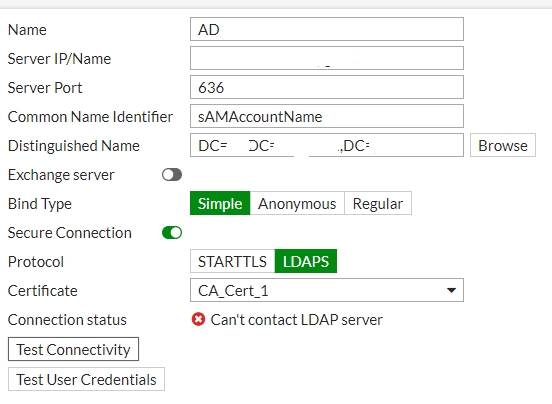552x404 pixels.
Task: Browse for the Distinguished Name
Action: tap(503, 145)
